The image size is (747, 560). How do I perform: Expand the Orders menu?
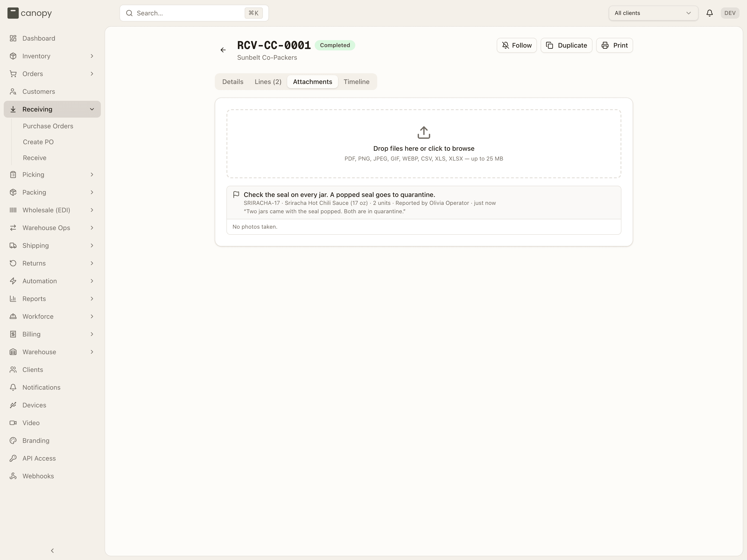[52, 73]
